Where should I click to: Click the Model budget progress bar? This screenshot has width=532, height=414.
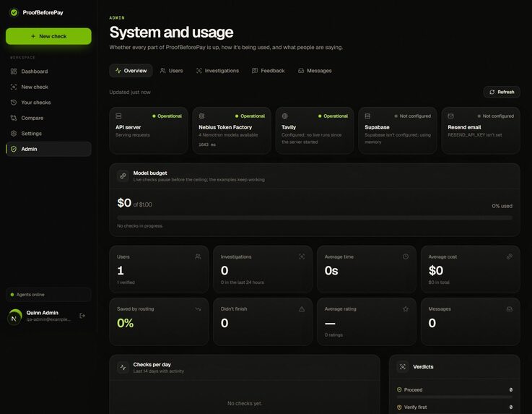(315, 217)
